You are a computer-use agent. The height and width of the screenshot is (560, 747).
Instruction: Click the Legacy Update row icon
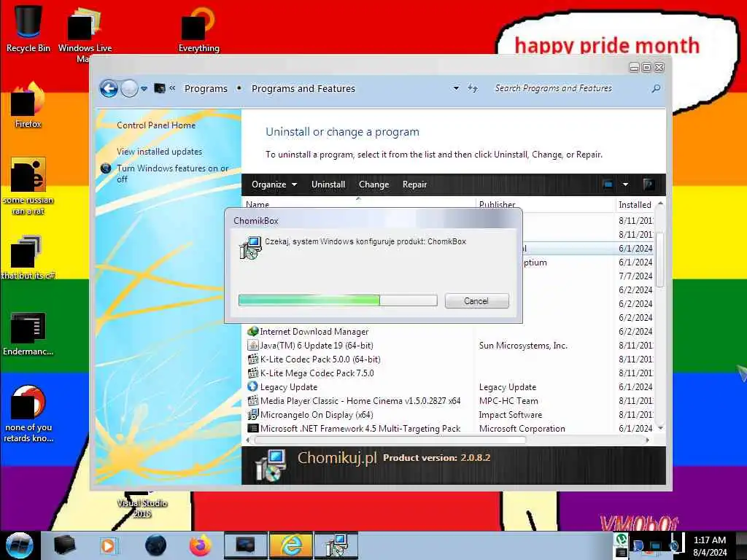[x=253, y=386]
